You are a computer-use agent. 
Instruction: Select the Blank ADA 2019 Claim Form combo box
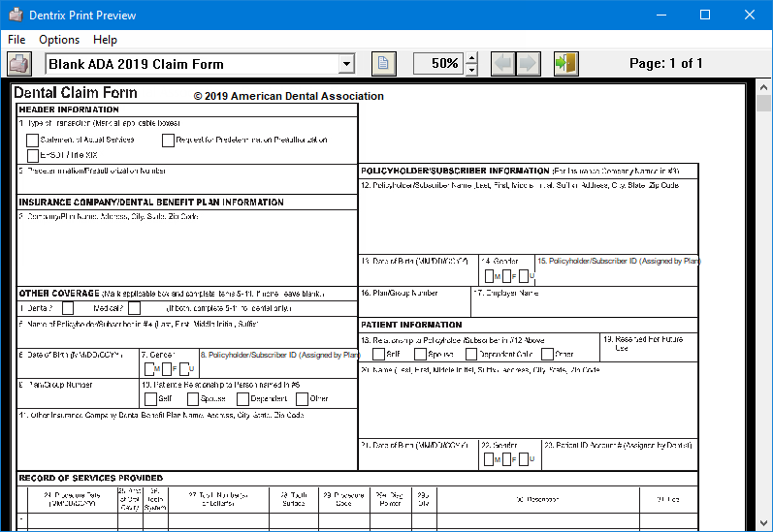tap(200, 64)
